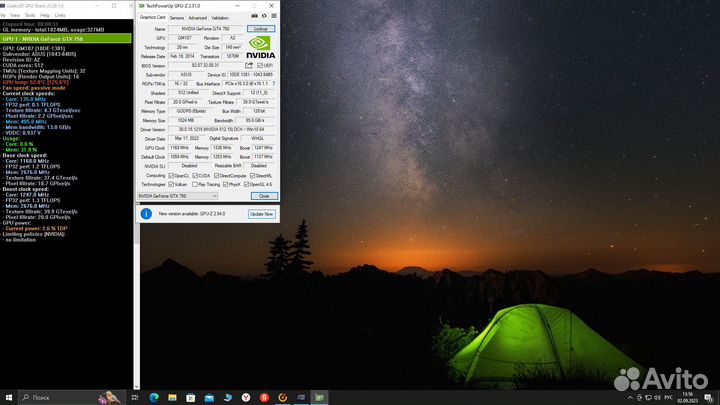Switch to the Advanced tab
Viewport: 720px width, 405px height.
(198, 17)
